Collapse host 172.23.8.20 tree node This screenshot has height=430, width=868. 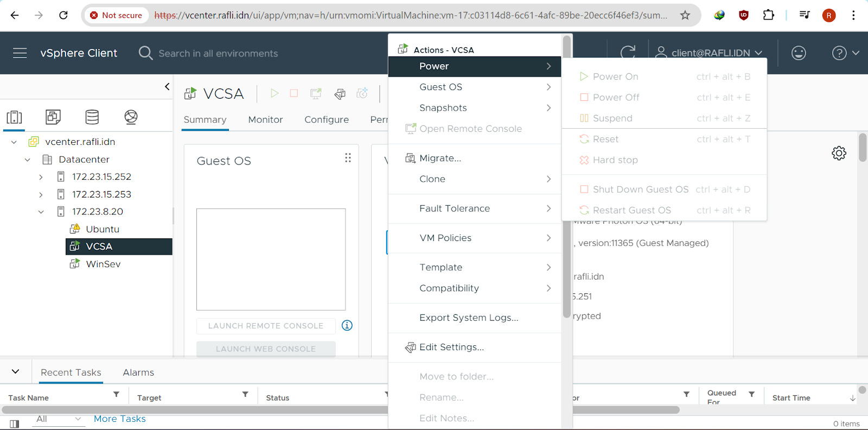coord(41,212)
